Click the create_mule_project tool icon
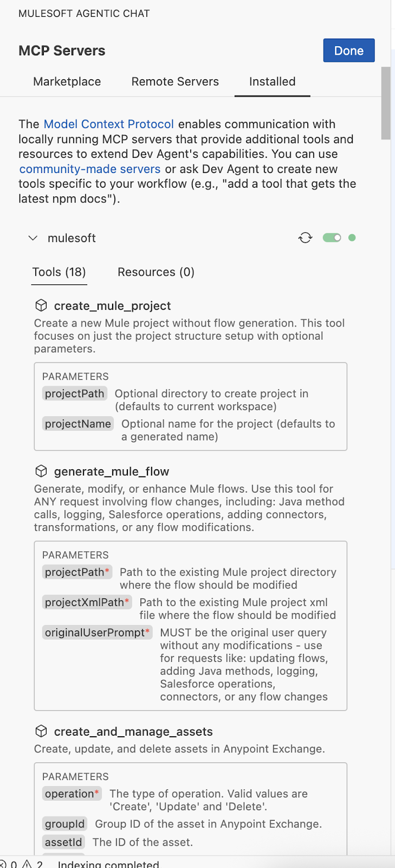Screen dimensions: 395x868 pos(41,305)
